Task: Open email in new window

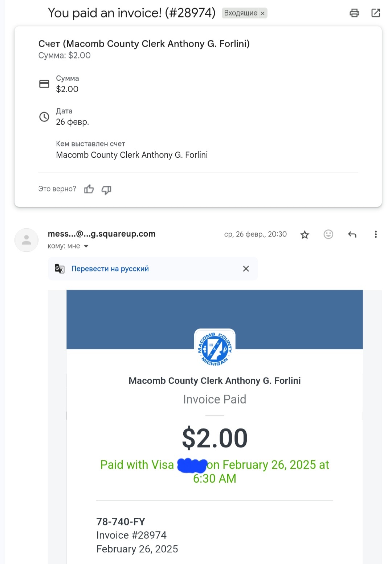Action: [376, 13]
